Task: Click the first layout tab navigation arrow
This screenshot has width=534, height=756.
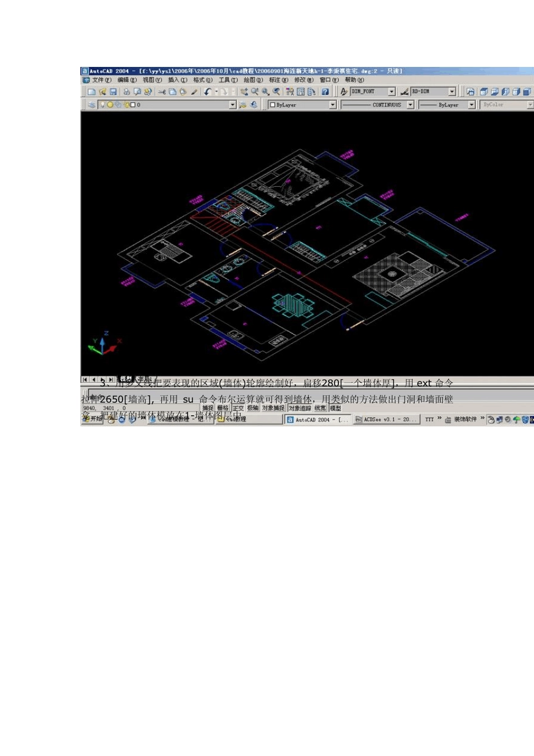Action: [x=85, y=380]
